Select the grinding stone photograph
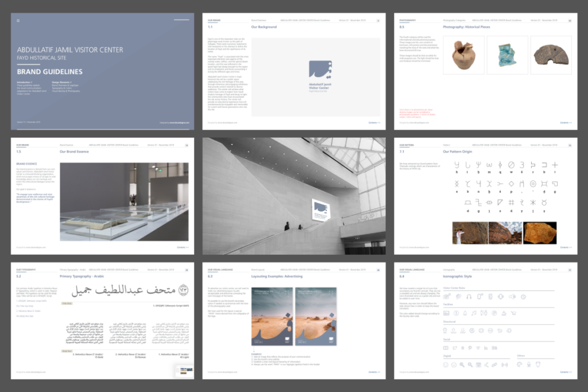588x392 pixels. tap(551, 55)
